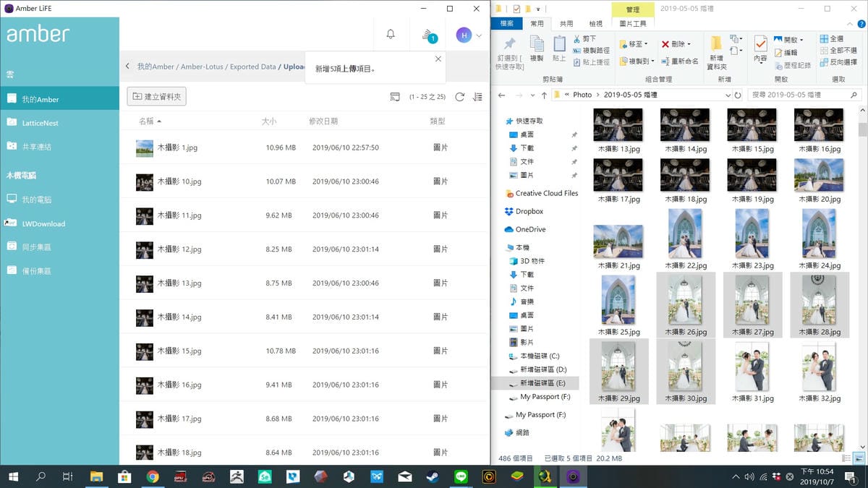Go back using Amber breadcrumb arrow

(x=128, y=66)
